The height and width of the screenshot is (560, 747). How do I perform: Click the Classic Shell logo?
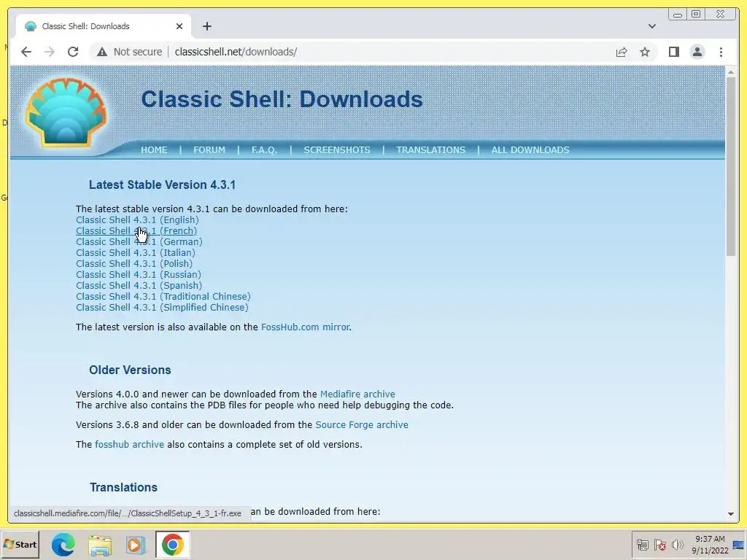[x=66, y=113]
